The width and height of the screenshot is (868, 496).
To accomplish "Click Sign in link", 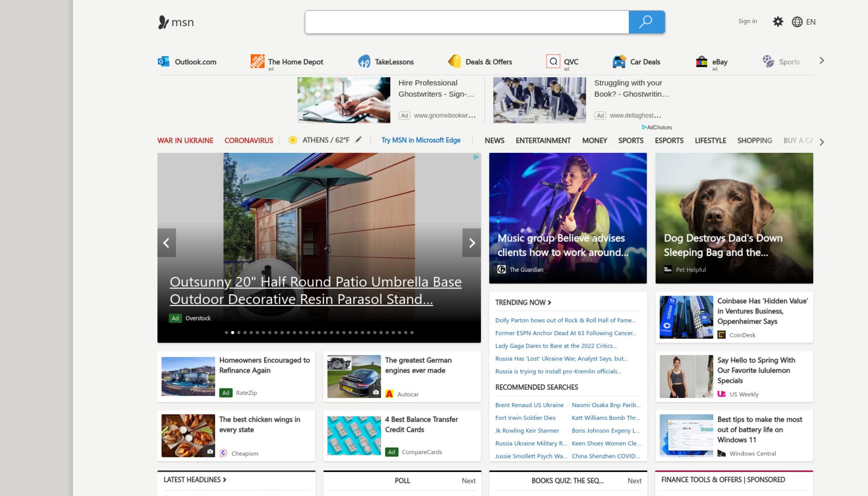I will (x=747, y=21).
